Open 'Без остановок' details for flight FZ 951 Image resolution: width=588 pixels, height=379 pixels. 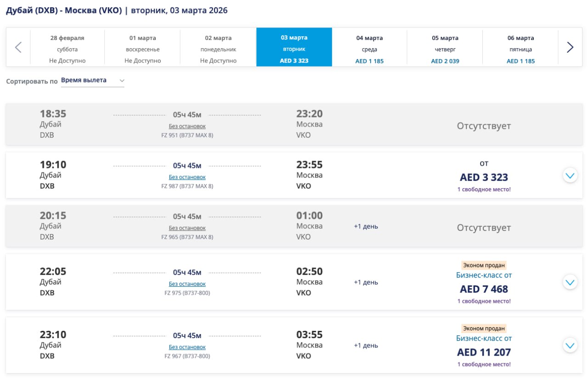tap(187, 126)
